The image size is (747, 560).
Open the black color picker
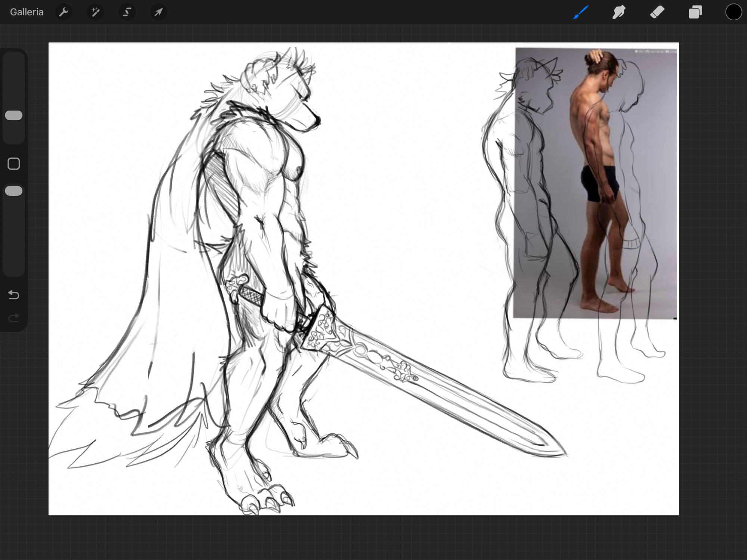coord(733,12)
